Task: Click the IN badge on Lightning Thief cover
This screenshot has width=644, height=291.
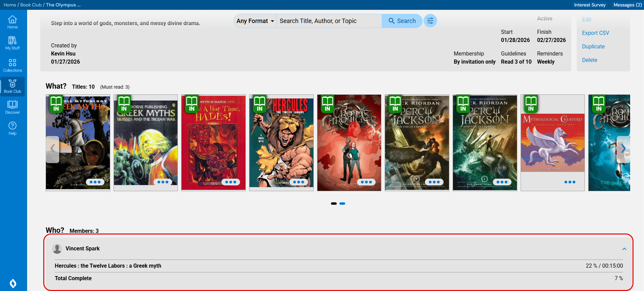Action: click(x=463, y=104)
